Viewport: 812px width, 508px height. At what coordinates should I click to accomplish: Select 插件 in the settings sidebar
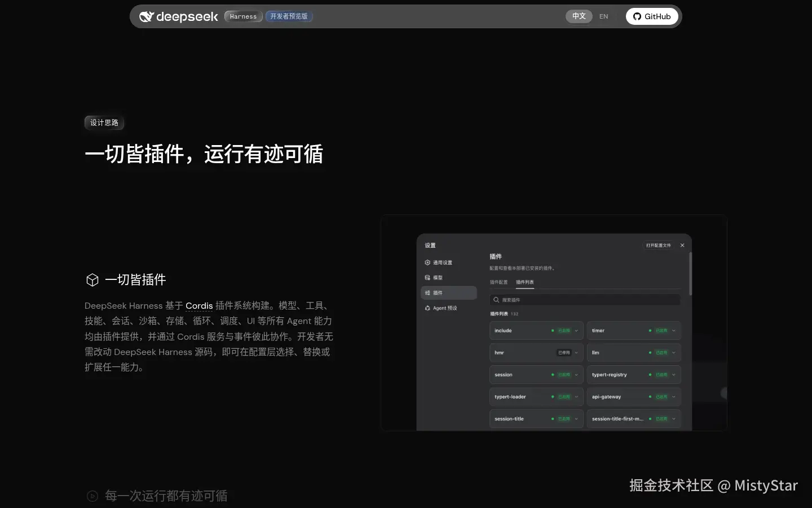coord(449,293)
